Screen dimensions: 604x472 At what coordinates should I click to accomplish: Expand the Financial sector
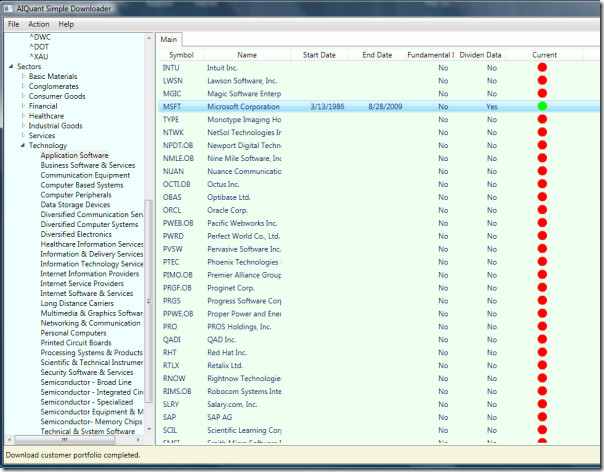(23, 106)
